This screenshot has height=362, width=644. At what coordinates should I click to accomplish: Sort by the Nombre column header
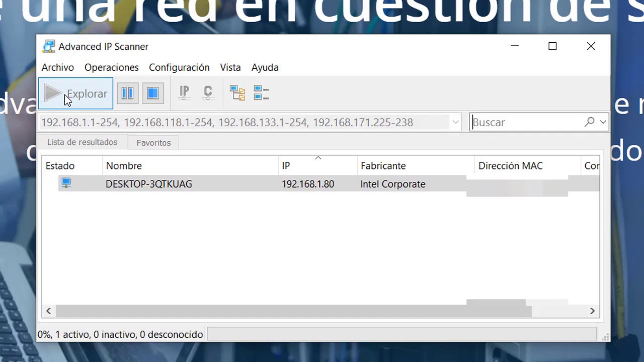pyautogui.click(x=190, y=165)
